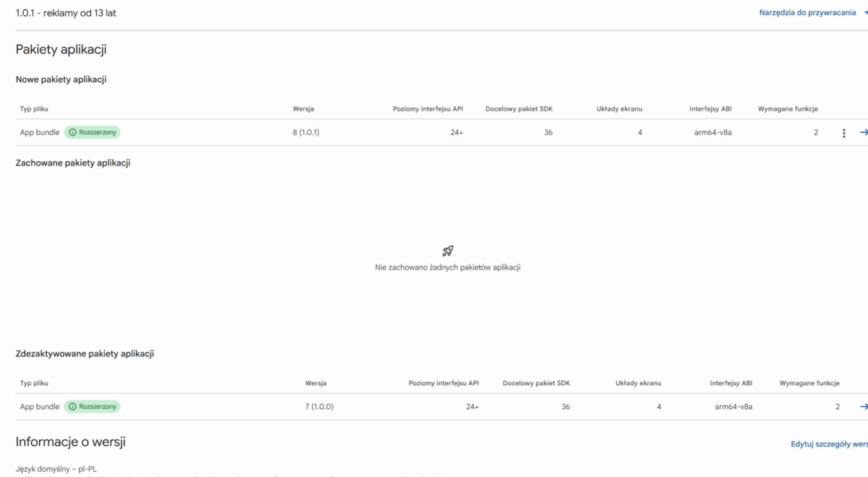Click Rozszerzony label in the deactivated bundles row
Viewport: 868px width, 477px height.
[98, 407]
